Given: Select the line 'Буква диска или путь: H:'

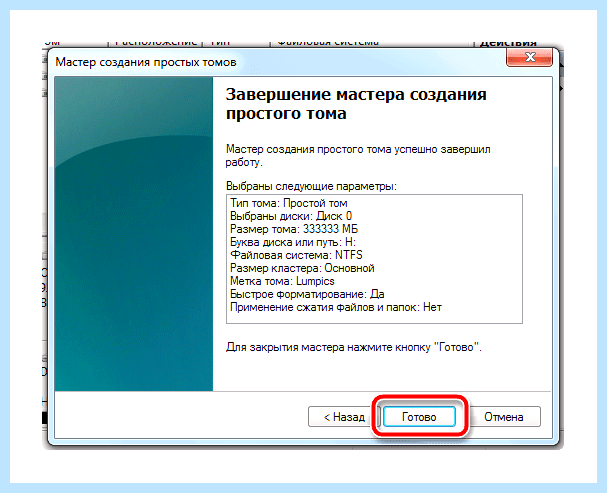Looking at the screenshot, I should click(293, 242).
